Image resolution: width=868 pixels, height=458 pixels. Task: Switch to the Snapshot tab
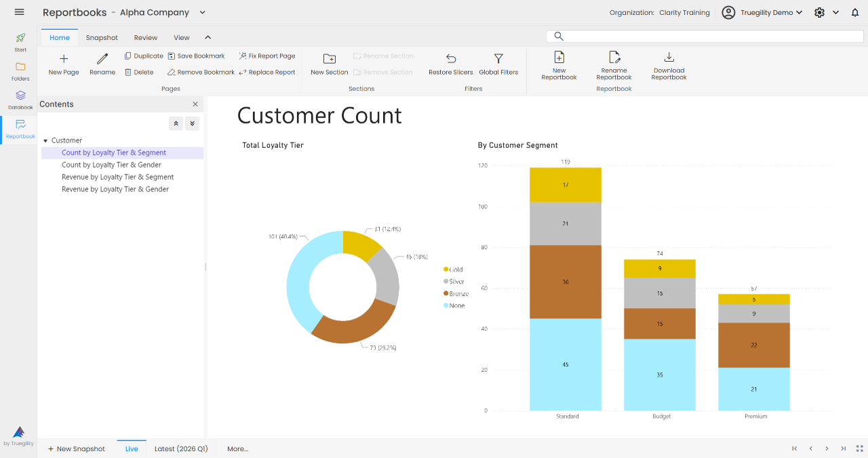click(102, 37)
